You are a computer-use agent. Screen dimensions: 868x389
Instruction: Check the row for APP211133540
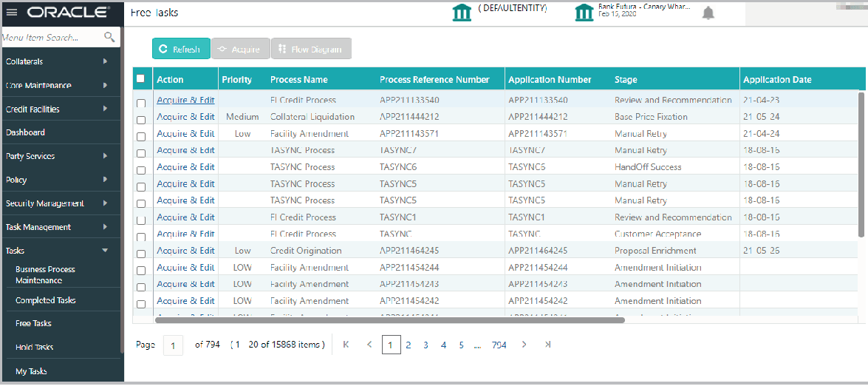point(141,103)
